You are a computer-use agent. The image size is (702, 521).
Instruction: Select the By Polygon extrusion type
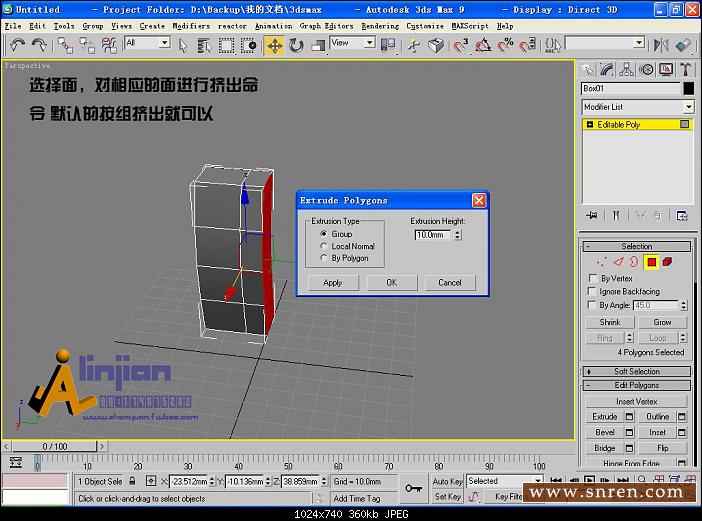click(x=324, y=258)
